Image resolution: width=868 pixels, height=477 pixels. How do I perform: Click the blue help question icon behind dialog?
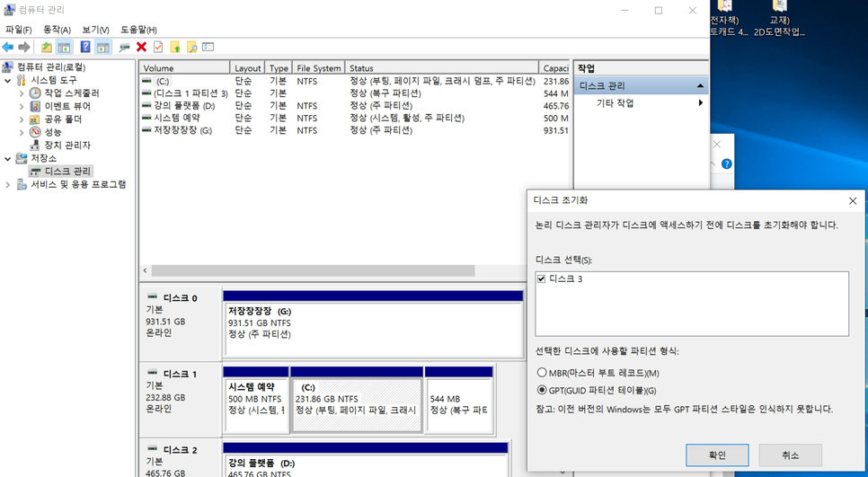[x=727, y=163]
